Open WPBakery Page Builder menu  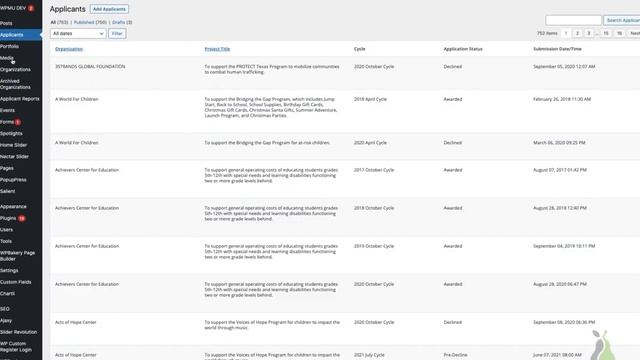pyautogui.click(x=18, y=256)
